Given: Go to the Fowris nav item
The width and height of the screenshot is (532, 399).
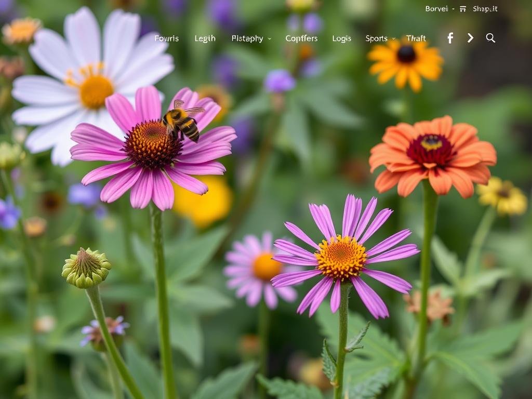Looking at the screenshot, I should pyautogui.click(x=166, y=38).
